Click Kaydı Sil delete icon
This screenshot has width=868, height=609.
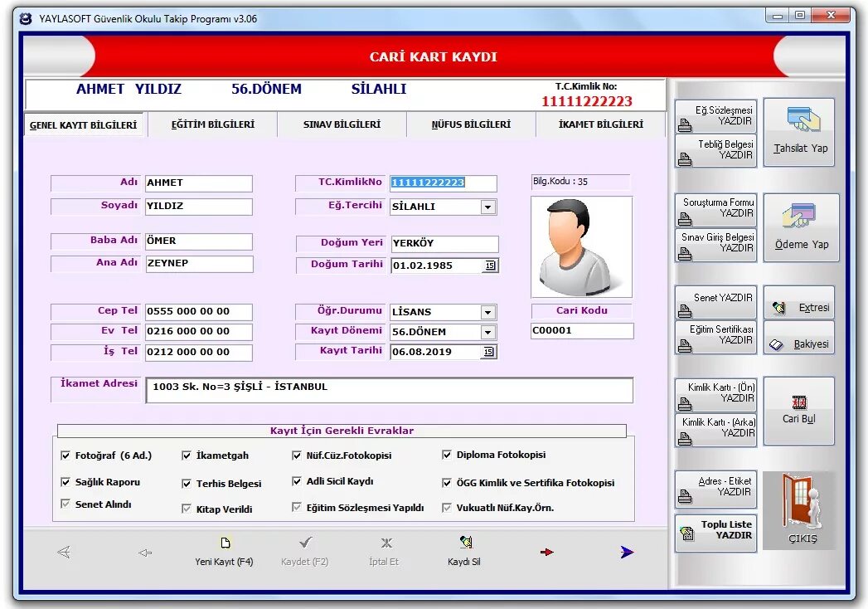(x=466, y=542)
